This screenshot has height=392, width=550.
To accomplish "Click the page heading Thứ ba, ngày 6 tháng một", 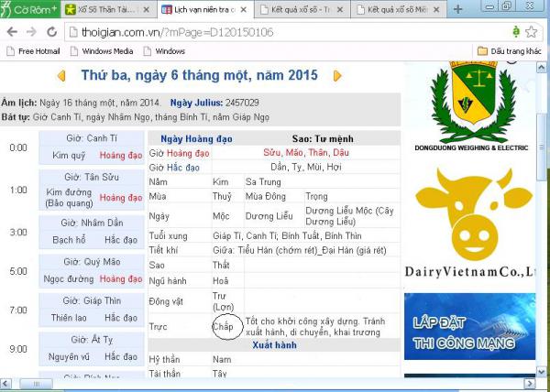I will [199, 75].
